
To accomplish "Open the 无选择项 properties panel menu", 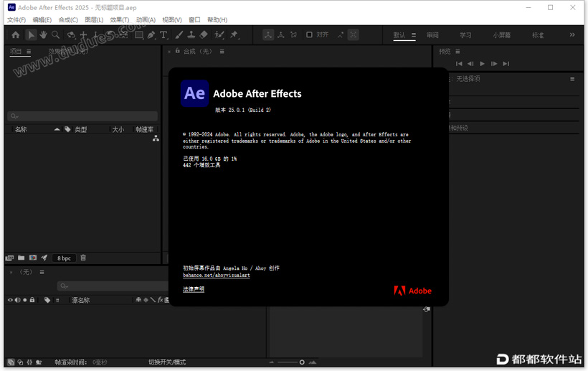I will coord(572,79).
